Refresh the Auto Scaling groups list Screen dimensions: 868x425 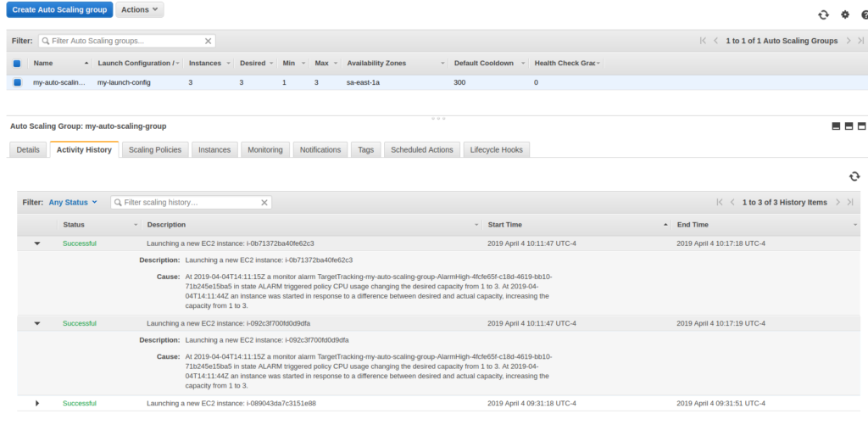[x=823, y=15]
